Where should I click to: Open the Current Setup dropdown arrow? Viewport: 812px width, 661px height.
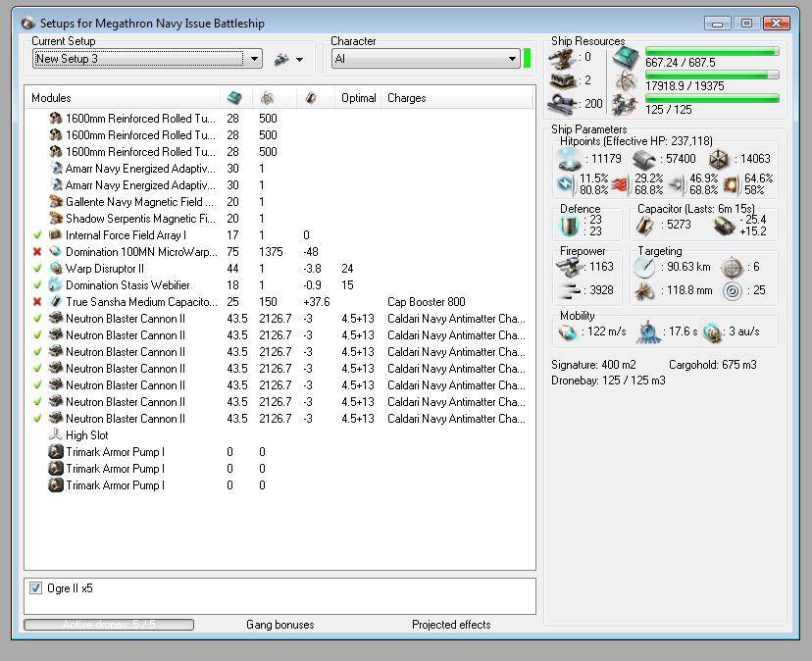point(254,59)
